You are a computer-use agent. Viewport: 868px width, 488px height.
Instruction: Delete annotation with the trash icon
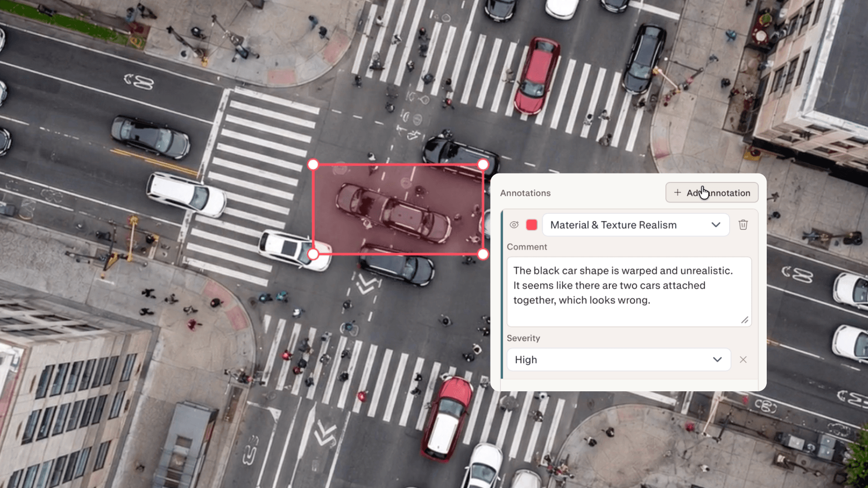tap(743, 225)
